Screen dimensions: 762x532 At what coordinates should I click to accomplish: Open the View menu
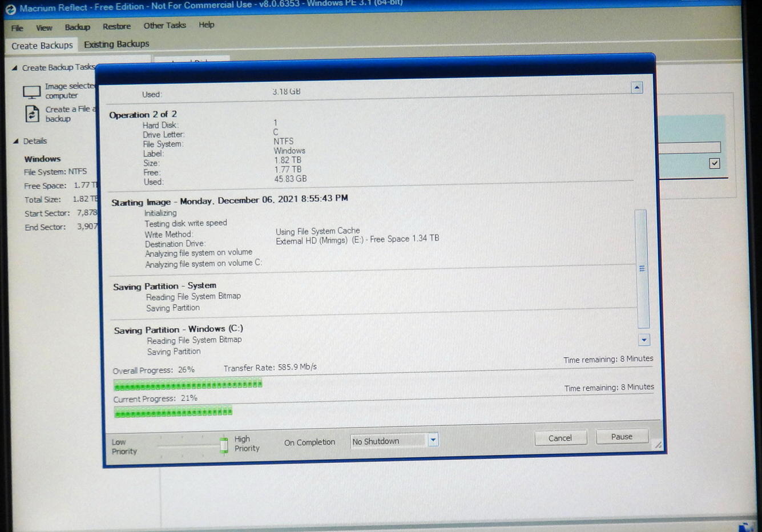coord(44,27)
